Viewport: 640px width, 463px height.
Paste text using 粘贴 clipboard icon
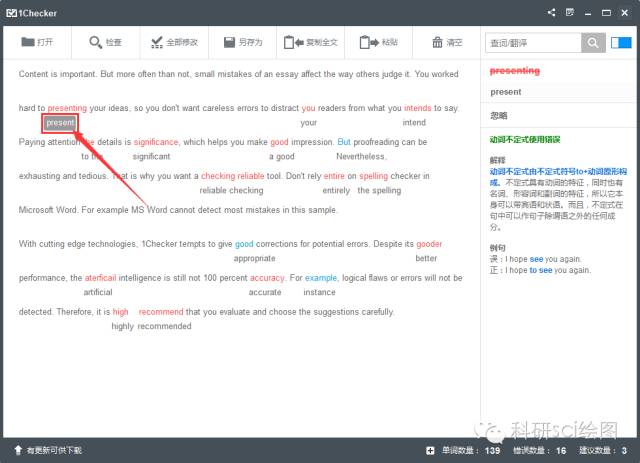[378, 42]
